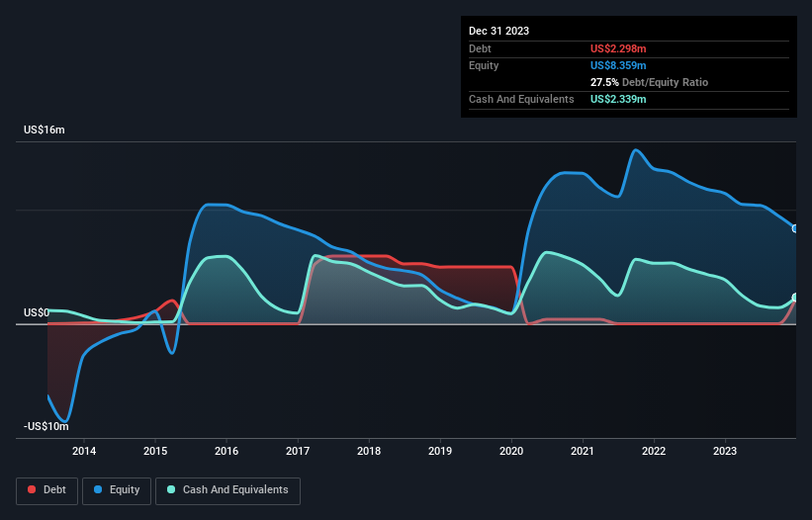This screenshot has width=812, height=520.
Task: Click the 27.5% Debt/Equity Ratio text
Action: click(649, 82)
